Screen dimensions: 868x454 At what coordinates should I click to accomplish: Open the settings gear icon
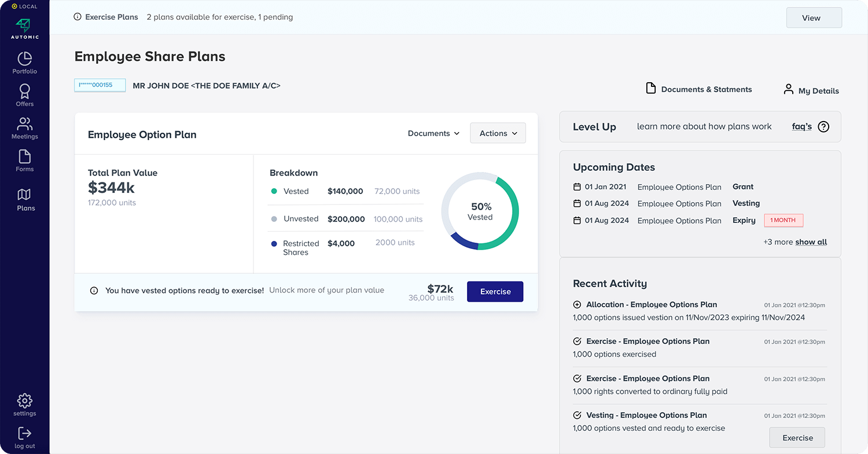click(x=24, y=401)
